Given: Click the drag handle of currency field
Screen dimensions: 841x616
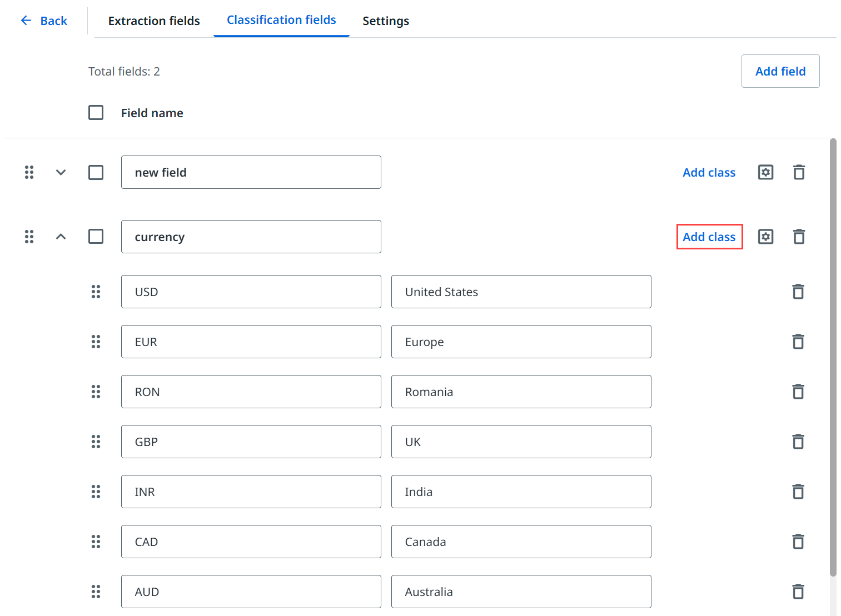Looking at the screenshot, I should coord(29,237).
